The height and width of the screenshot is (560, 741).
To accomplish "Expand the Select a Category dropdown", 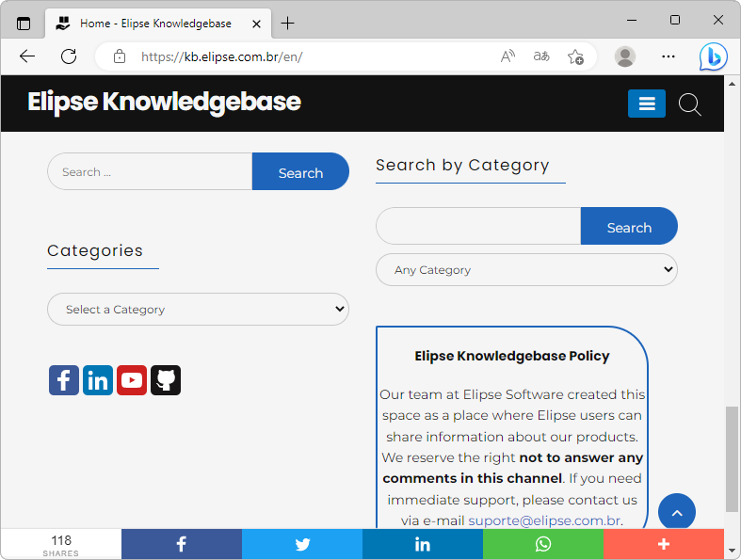I will click(x=198, y=310).
